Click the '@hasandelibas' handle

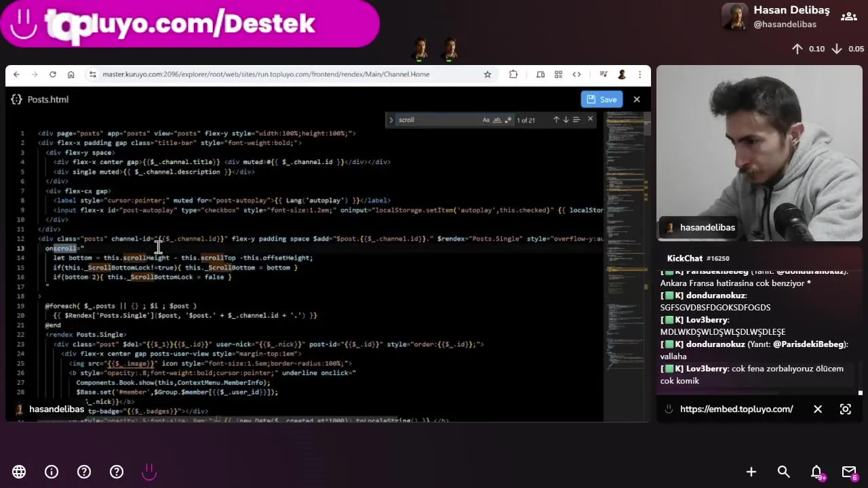point(785,24)
